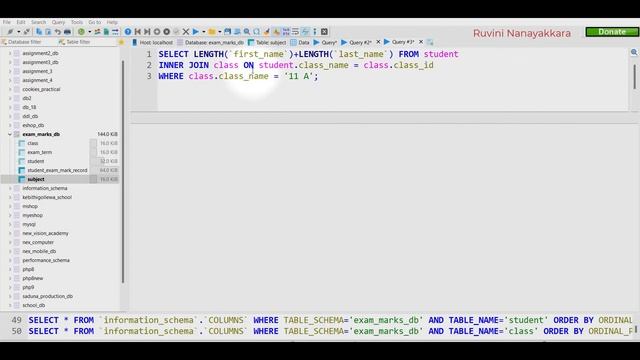This screenshot has width=640, height=360.
Task: Close the Query #3* tab
Action: [421, 42]
